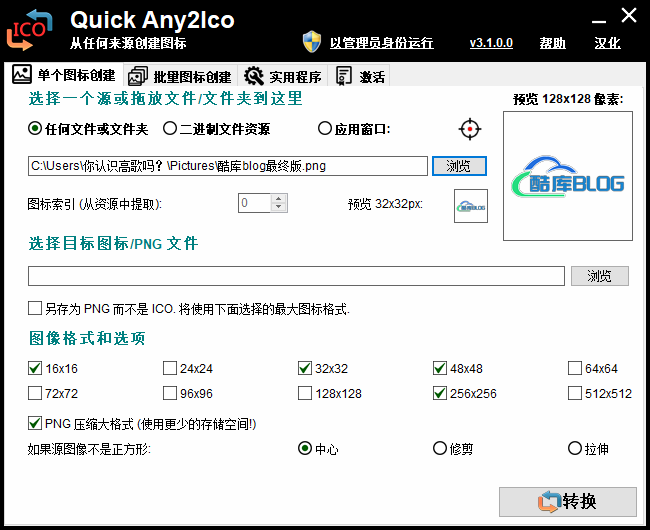Close the Quick Any2Ico window
The image size is (650, 530).
[629, 16]
